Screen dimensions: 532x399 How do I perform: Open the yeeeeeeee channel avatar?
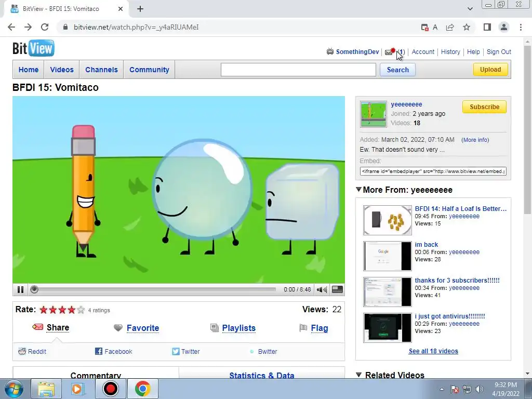coord(373,114)
